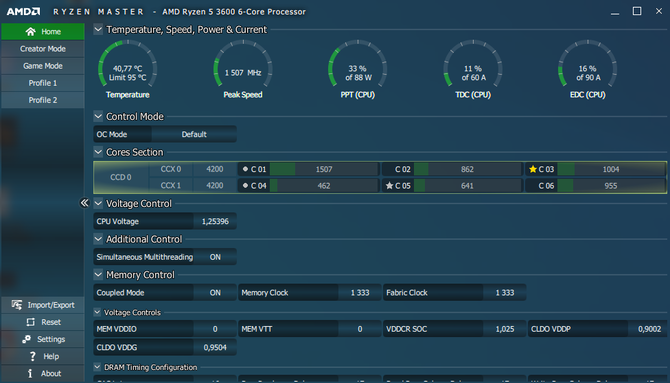
Task: Toggle Simultaneous Multithreading ON value
Action: [215, 257]
